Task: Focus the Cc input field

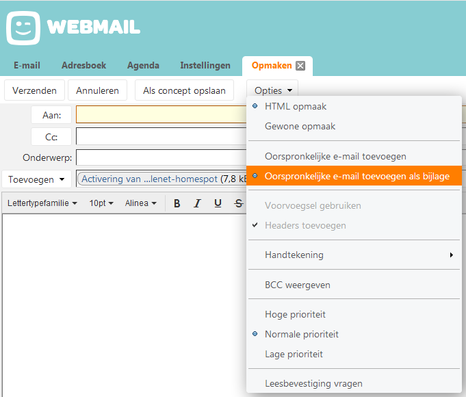Action: 161,136
